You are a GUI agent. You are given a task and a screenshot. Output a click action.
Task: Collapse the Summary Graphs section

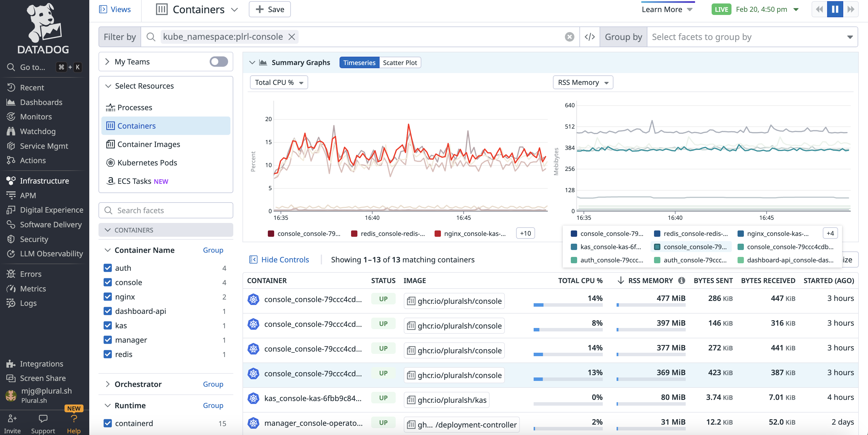click(x=252, y=63)
